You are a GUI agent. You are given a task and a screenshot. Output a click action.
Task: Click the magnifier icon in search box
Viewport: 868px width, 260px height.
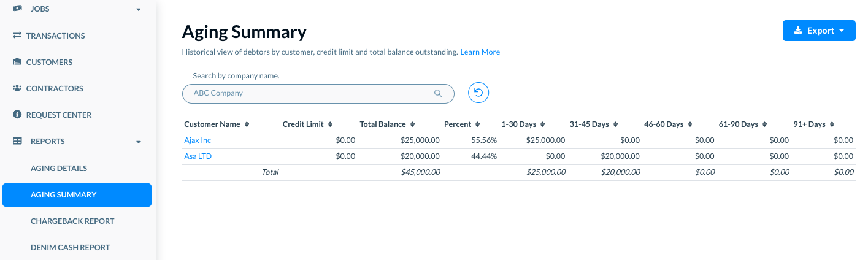[x=438, y=93]
